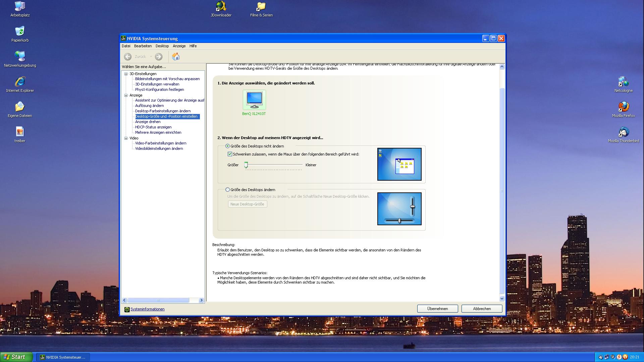Image resolution: width=644 pixels, height=362 pixels.
Task: Click the Größer-Kleiner slider track
Action: coord(275,165)
